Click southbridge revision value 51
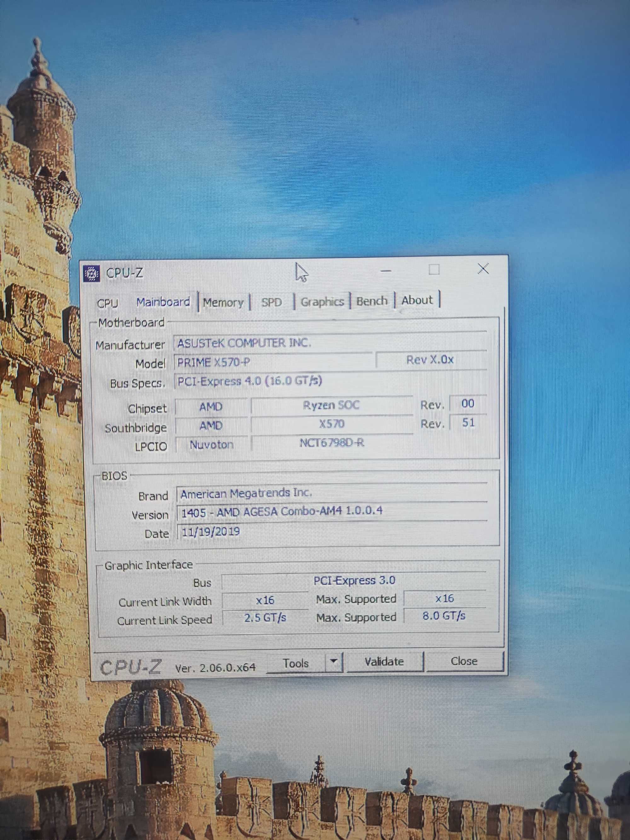The image size is (630, 840). coord(468,422)
